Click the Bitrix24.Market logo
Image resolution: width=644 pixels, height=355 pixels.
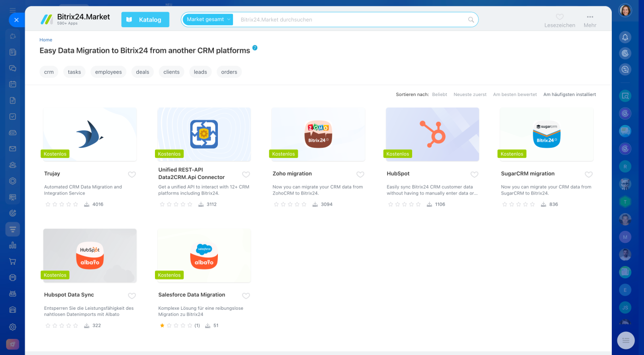pyautogui.click(x=75, y=20)
